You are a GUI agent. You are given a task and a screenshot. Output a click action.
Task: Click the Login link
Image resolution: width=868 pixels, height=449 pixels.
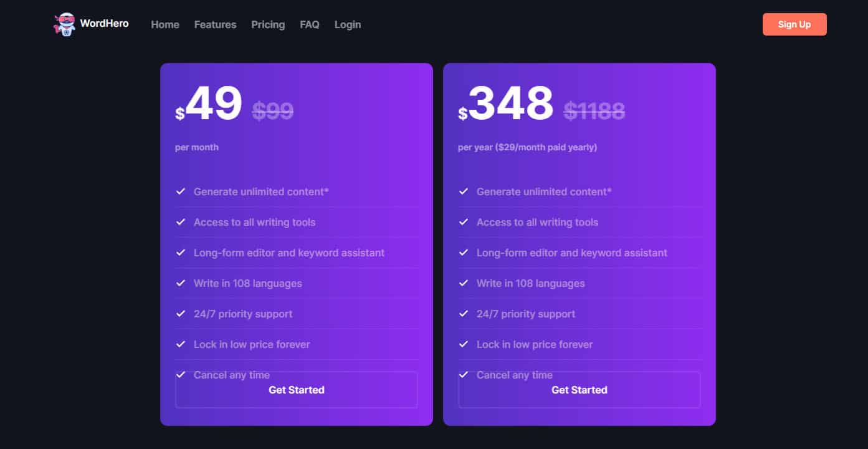[348, 24]
